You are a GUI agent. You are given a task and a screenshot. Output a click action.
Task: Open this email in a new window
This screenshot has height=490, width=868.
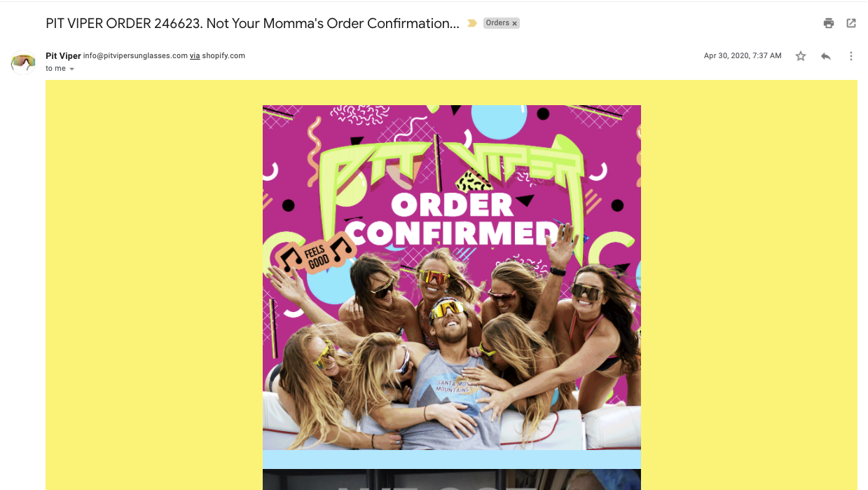tap(850, 23)
